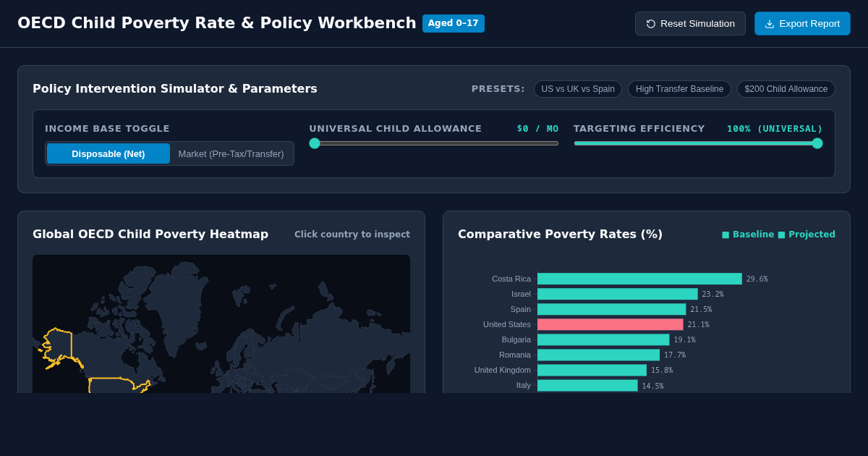Click the Universal Child Allowance slider handle
The image size is (868, 456).
(315, 143)
